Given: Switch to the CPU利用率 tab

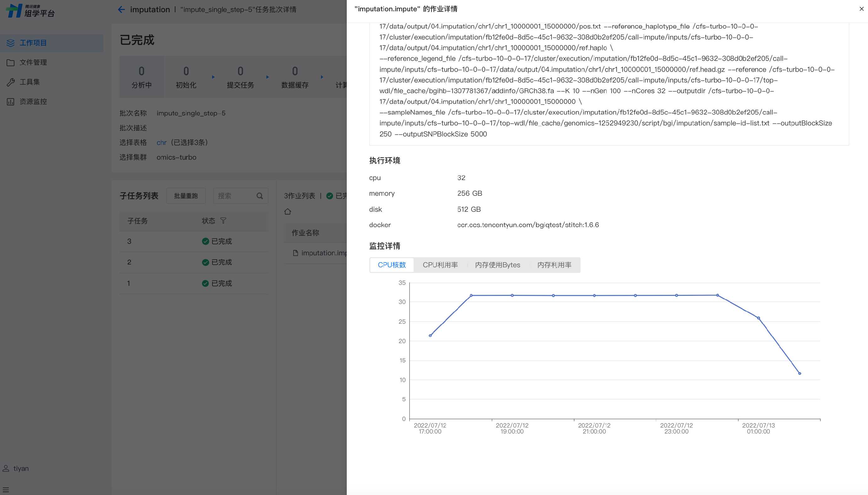Looking at the screenshot, I should point(440,265).
